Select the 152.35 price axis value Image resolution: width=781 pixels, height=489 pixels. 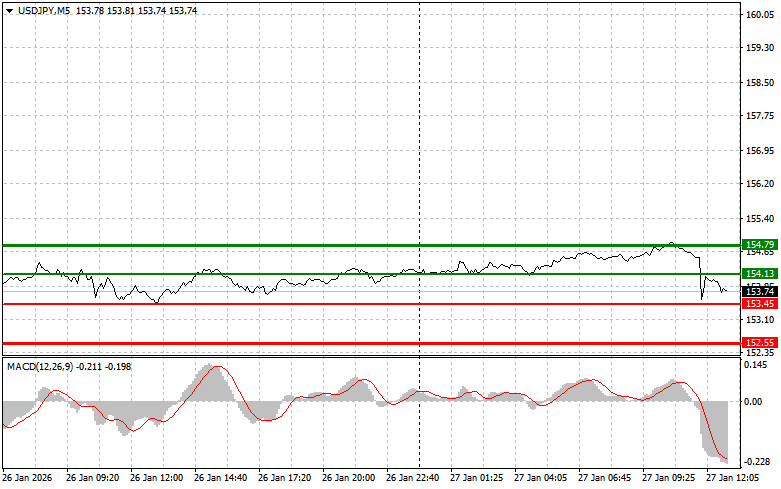coord(760,353)
